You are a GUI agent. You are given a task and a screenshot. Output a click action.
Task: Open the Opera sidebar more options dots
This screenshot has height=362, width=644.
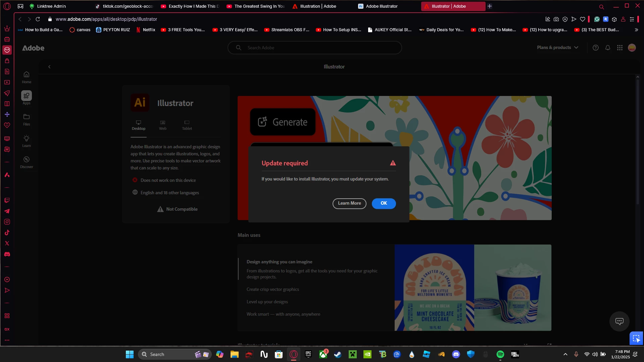(7, 340)
